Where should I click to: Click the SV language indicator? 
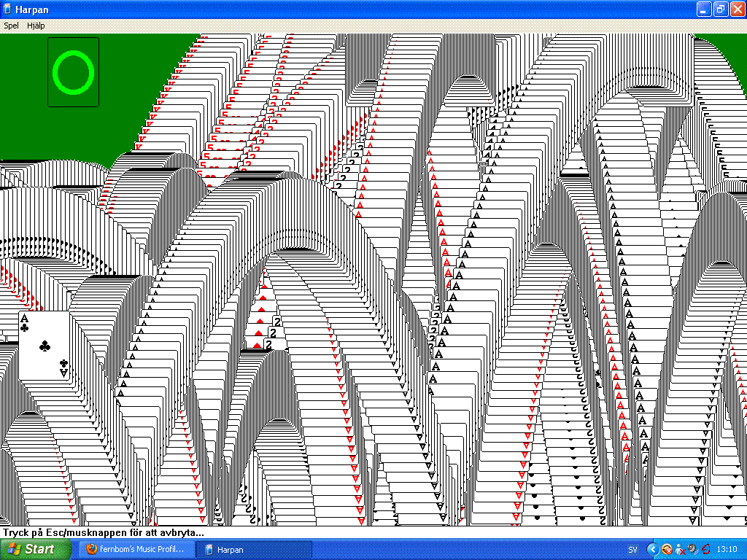tap(632, 549)
